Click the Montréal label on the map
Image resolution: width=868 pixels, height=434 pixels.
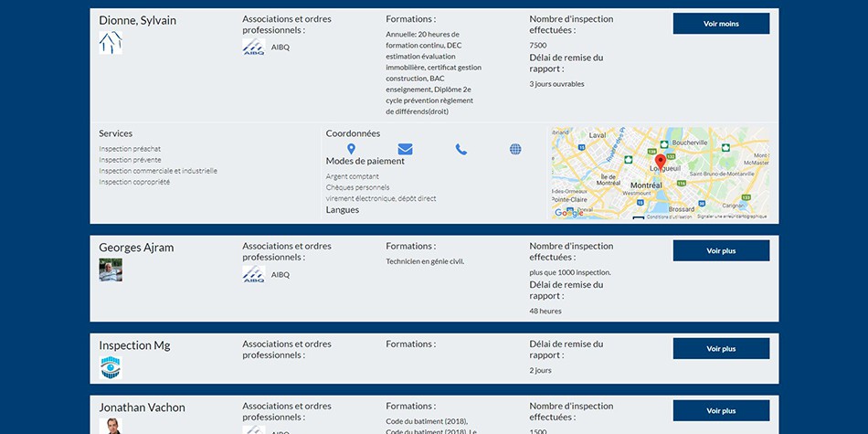pos(647,185)
